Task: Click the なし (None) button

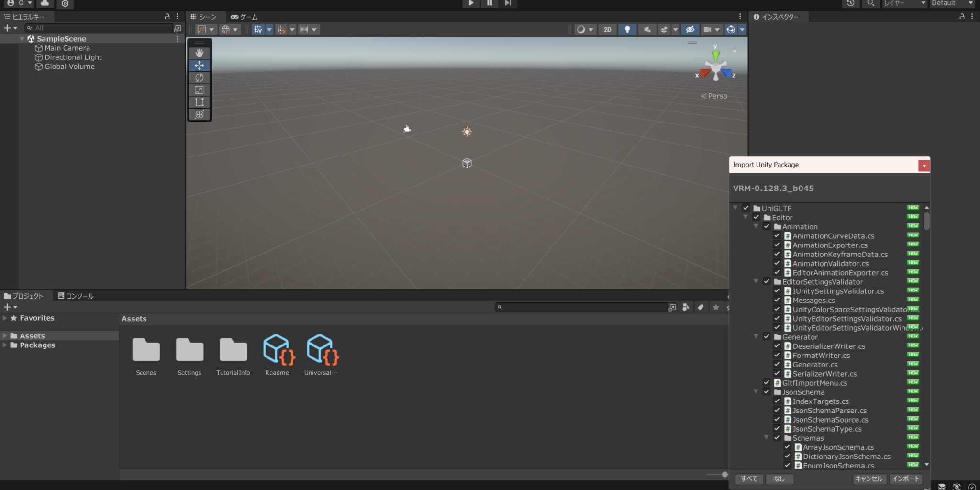Action: 780,479
